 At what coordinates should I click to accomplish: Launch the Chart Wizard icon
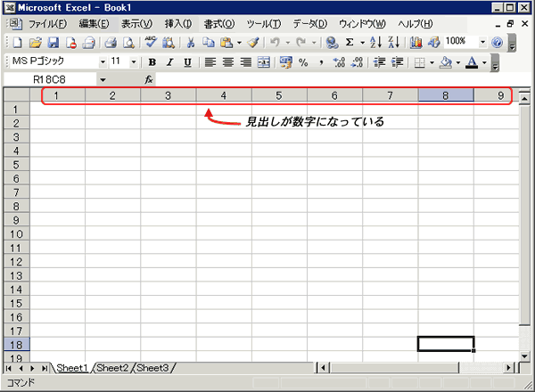(x=416, y=42)
